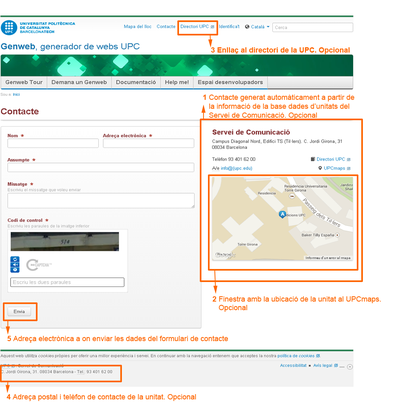This screenshot has width=400, height=410.
Task: Click the Google logo on the map
Action: 225,255
